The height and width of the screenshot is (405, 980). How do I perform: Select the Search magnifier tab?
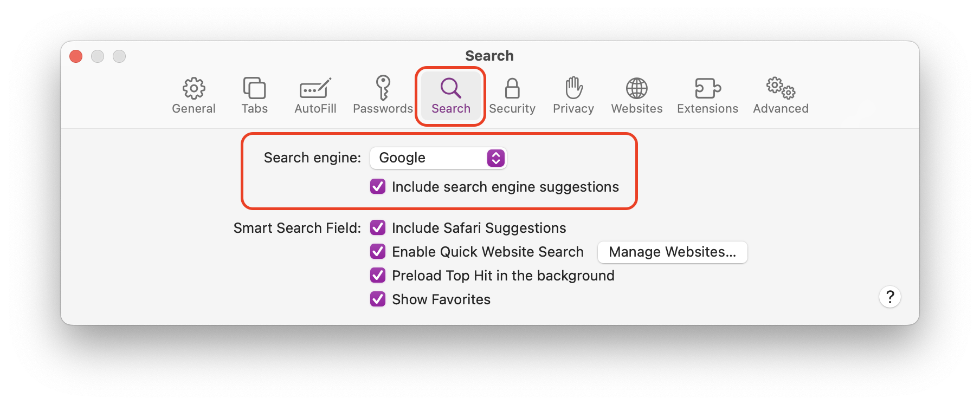tap(451, 96)
